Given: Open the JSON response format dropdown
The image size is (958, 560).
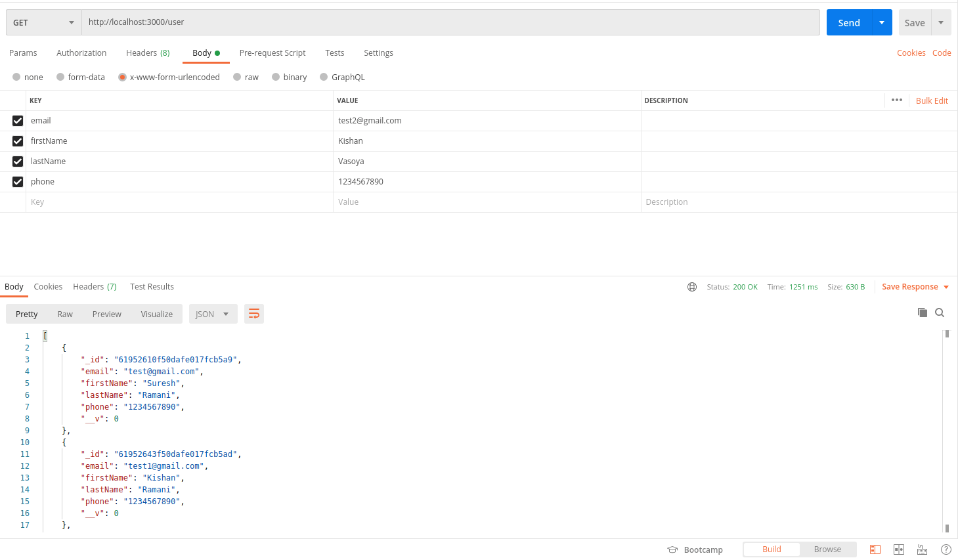Looking at the screenshot, I should click(x=213, y=314).
